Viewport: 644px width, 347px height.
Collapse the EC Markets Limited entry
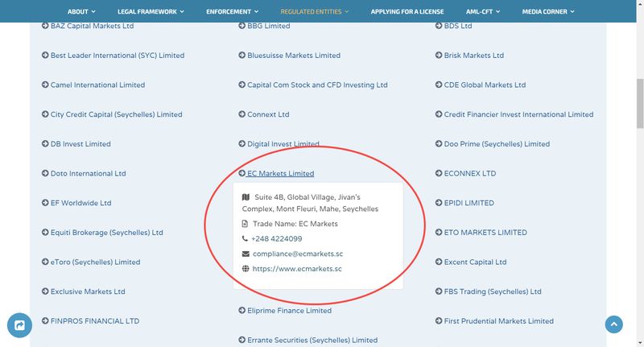280,173
